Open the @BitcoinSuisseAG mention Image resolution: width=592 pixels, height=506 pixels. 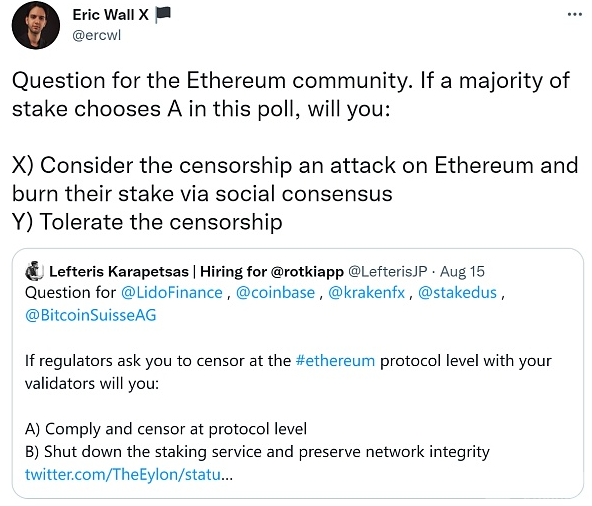[x=91, y=315]
